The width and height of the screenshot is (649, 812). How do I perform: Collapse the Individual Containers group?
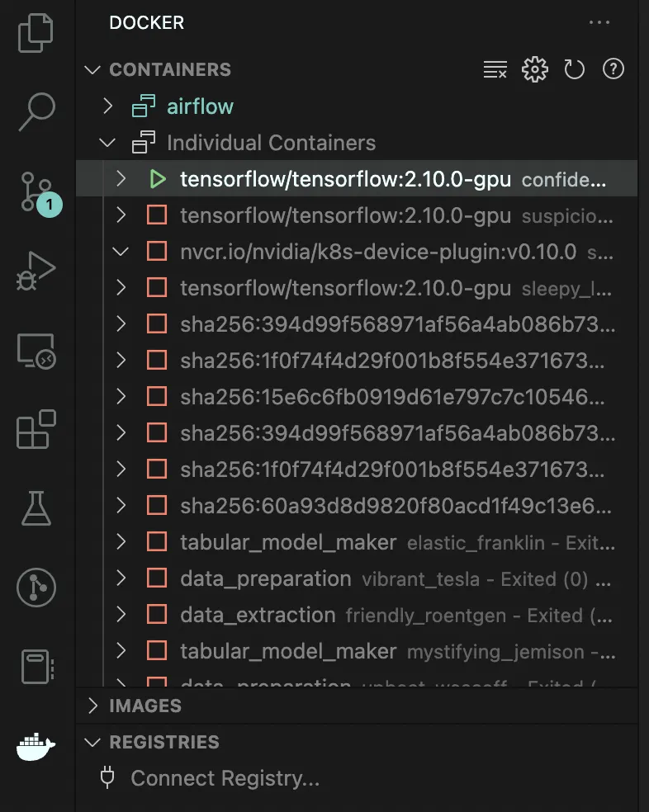107,143
